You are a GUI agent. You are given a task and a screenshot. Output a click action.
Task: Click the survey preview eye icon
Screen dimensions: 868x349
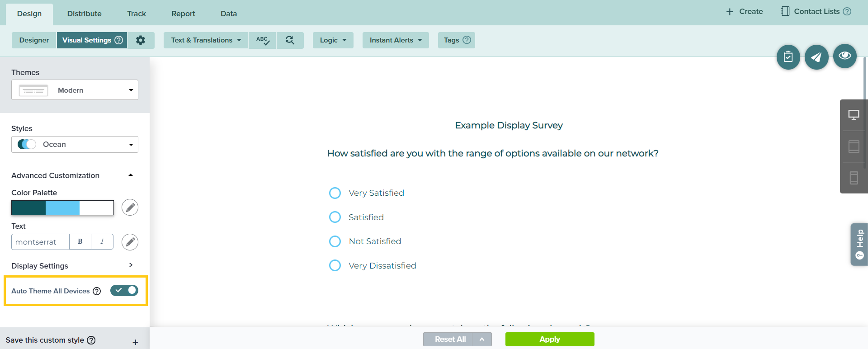pyautogui.click(x=844, y=56)
